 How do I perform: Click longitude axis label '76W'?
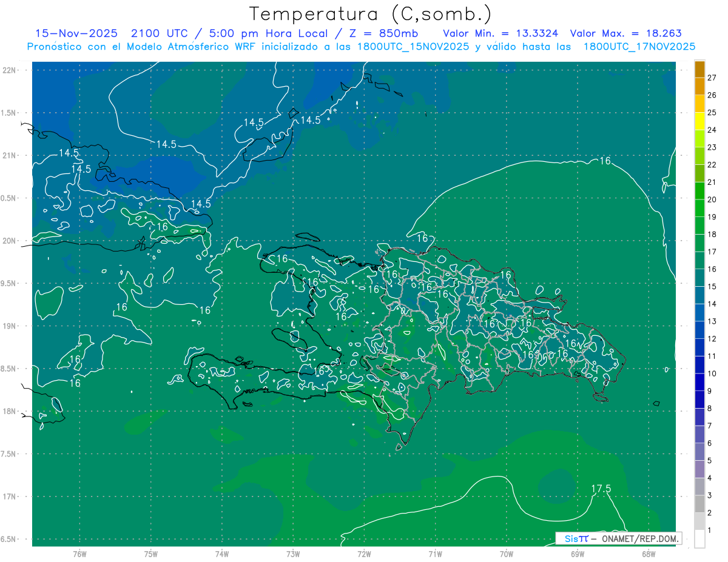[79, 554]
